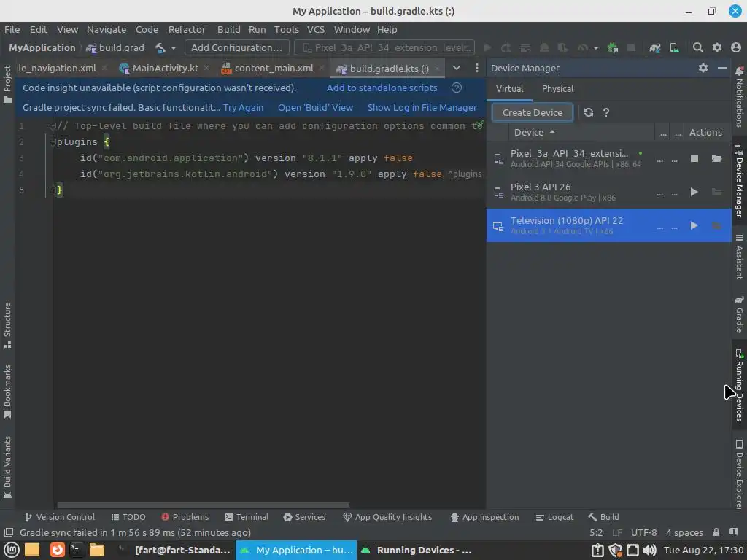
Task: Expand the hidden editor tabs chevron
Action: coord(457,68)
